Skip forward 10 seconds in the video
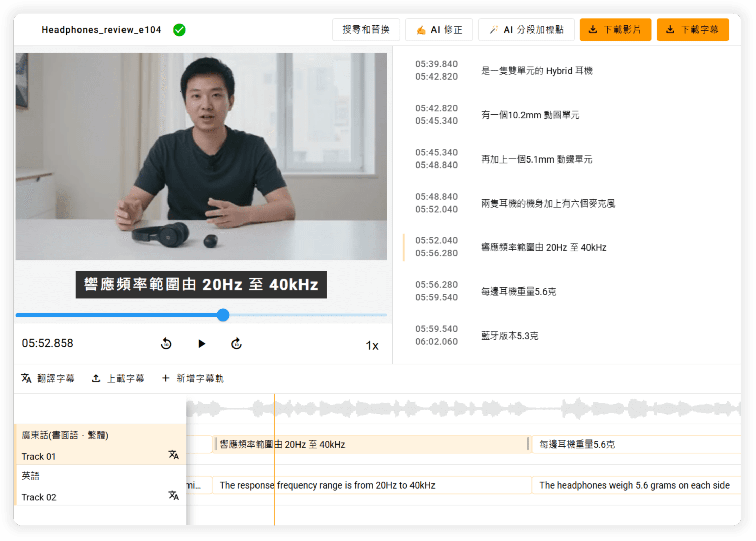This screenshot has height=541, width=756. [x=236, y=344]
